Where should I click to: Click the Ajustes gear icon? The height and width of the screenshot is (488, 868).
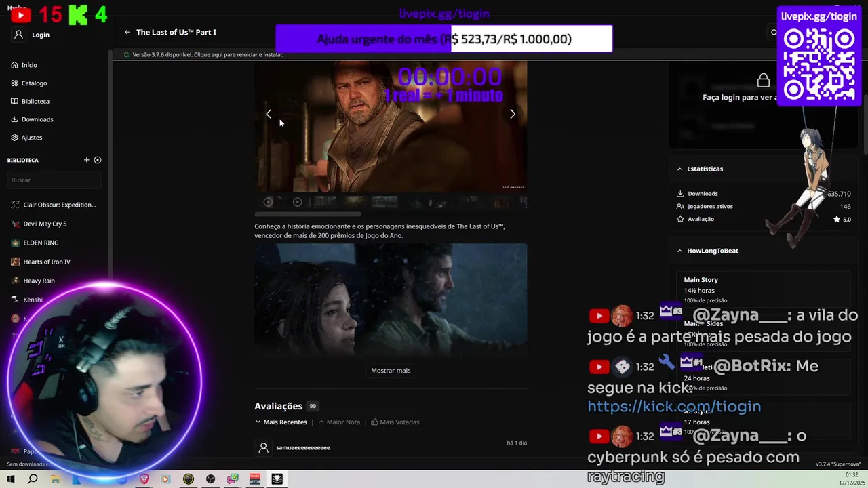[14, 137]
